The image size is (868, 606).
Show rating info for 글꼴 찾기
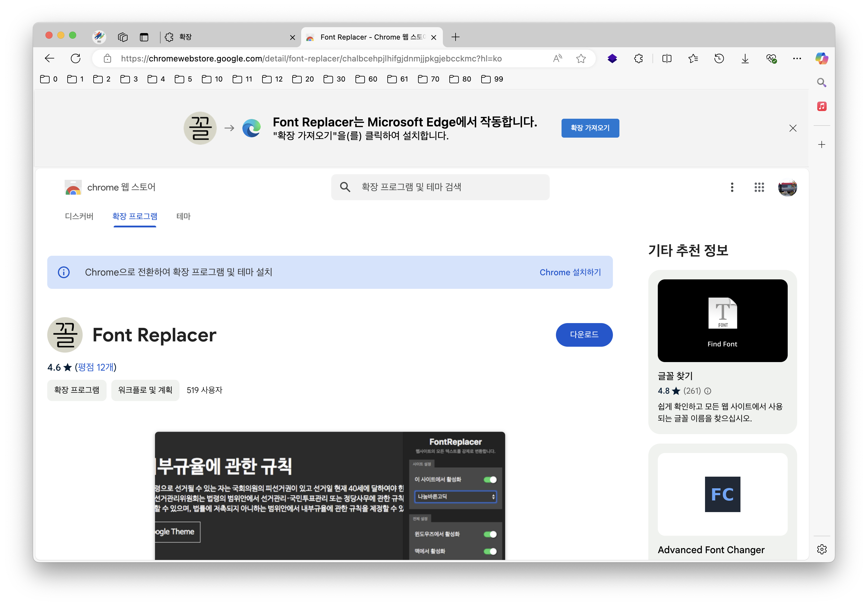click(708, 391)
